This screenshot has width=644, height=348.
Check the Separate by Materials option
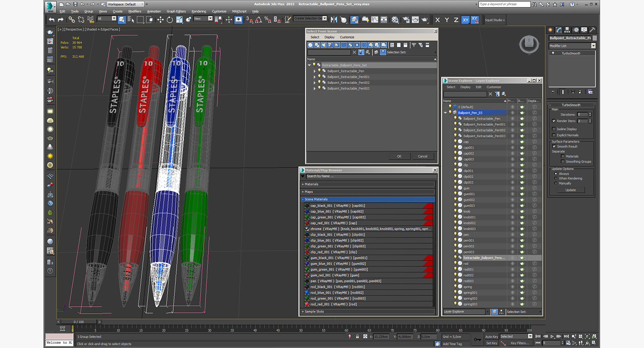563,156
